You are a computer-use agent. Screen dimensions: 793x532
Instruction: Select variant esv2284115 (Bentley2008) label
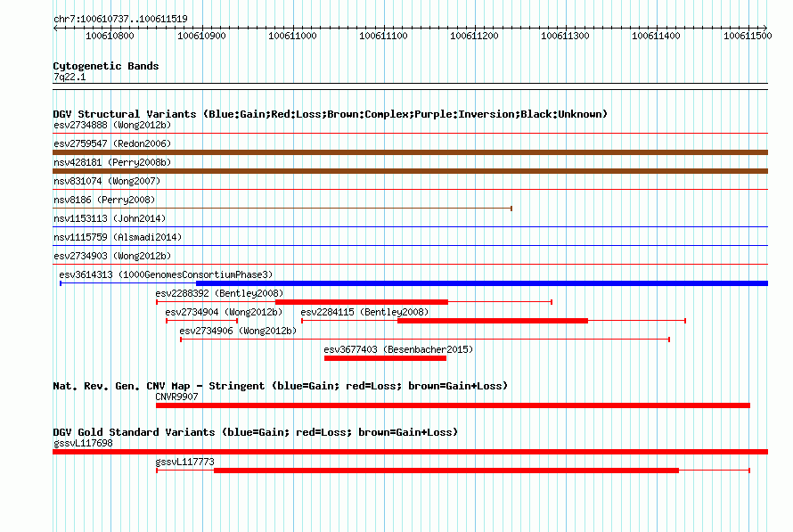pos(364,312)
